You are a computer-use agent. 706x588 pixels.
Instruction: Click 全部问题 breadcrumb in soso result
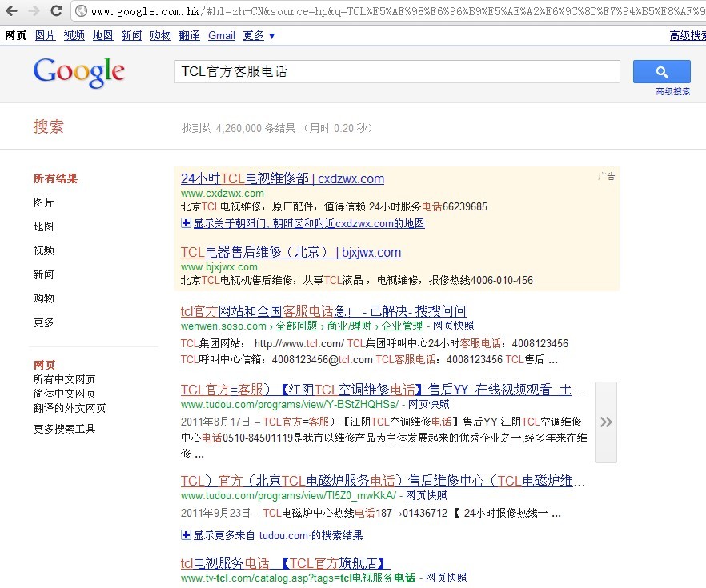[x=297, y=326]
